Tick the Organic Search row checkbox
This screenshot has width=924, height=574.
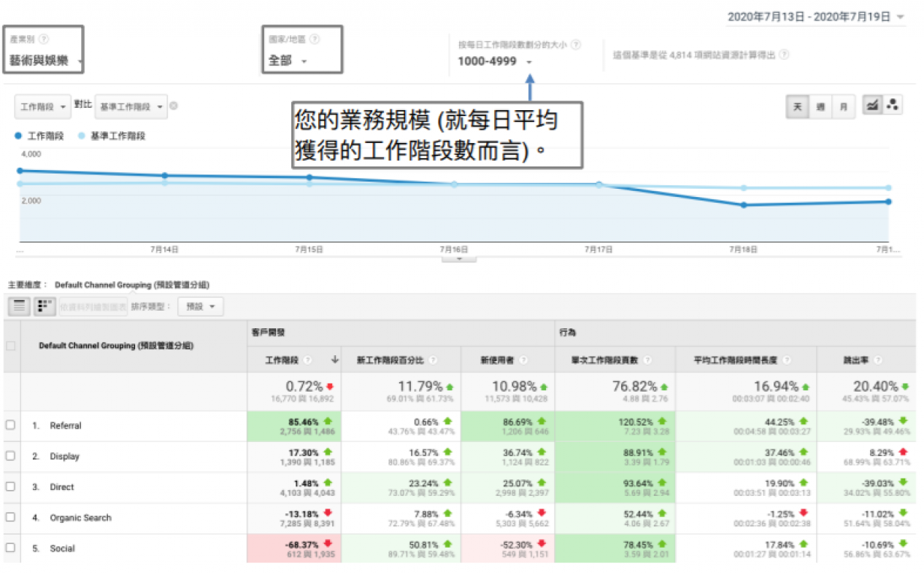pyautogui.click(x=10, y=517)
